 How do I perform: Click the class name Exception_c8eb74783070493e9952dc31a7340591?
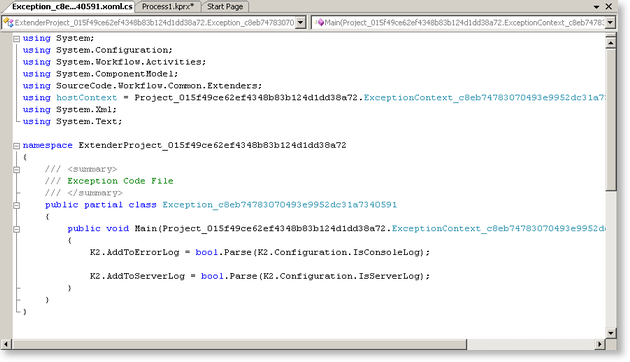[x=280, y=205]
